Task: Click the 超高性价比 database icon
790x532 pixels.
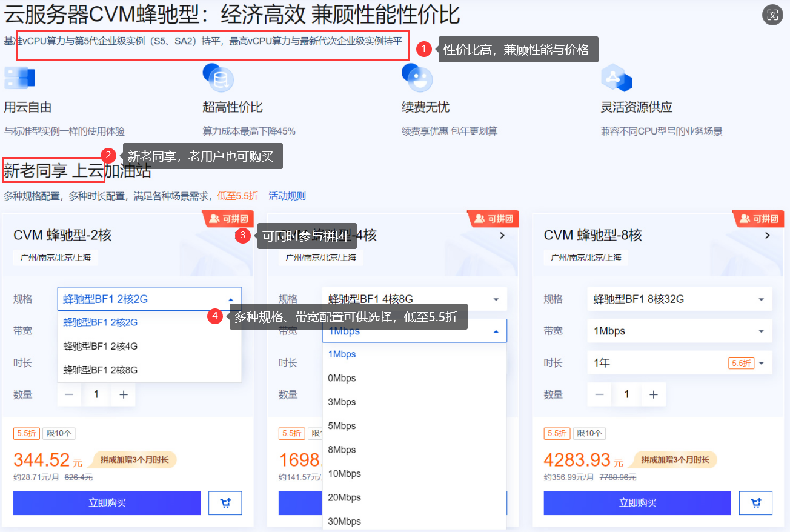Action: coord(217,78)
